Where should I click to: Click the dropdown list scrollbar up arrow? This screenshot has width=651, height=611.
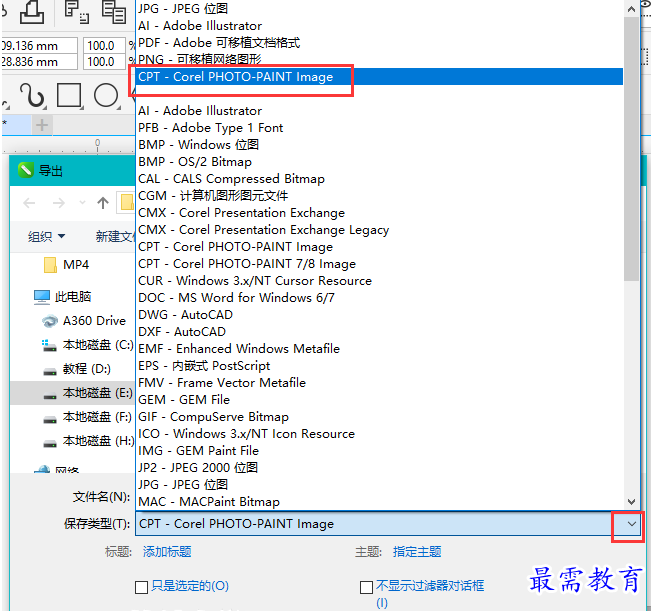(x=631, y=9)
